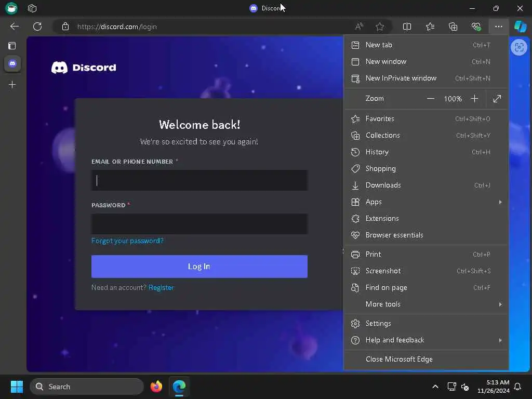Image resolution: width=532 pixels, height=399 pixels.
Task: Open Browser essentials heart toolbar icon
Action: (476, 26)
